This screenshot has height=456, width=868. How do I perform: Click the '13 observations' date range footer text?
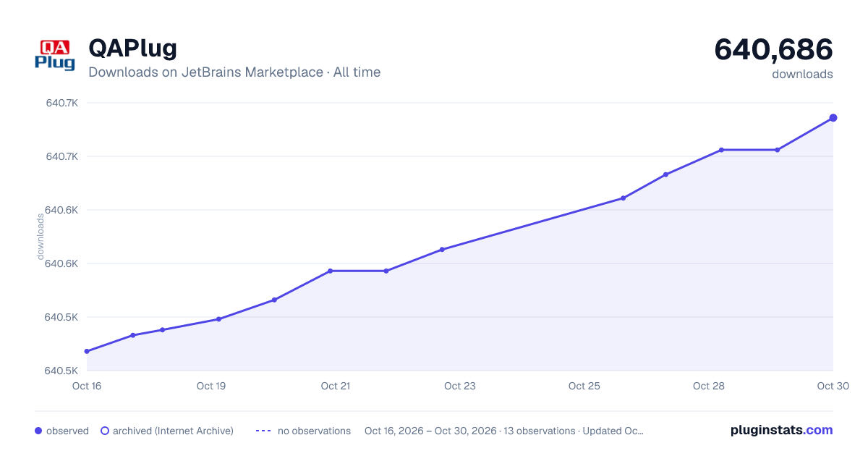504,431
